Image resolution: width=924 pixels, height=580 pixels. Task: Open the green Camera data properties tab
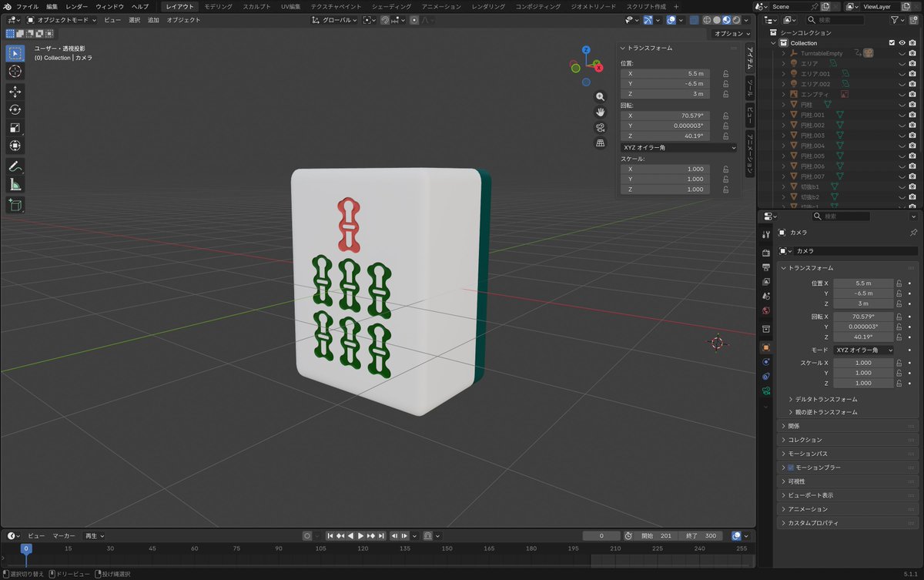[765, 391]
